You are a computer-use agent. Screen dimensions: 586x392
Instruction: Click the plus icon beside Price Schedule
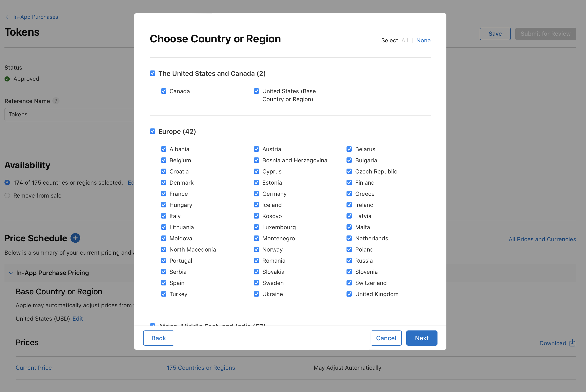[x=75, y=238]
